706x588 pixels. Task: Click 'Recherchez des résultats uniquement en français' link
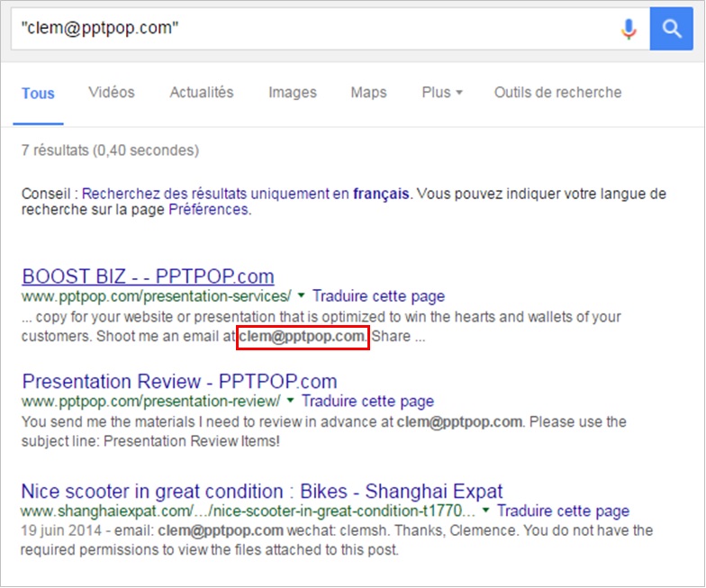(245, 194)
